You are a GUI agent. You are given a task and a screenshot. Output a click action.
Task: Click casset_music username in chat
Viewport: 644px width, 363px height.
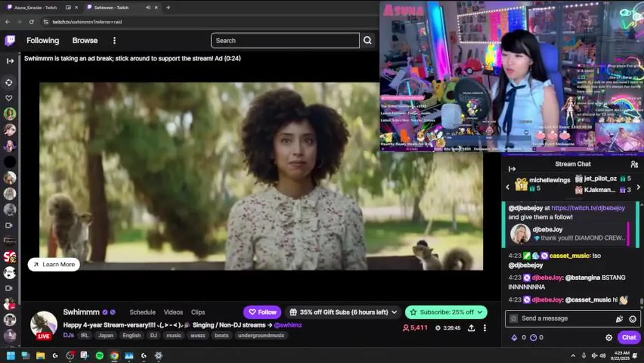[569, 256]
